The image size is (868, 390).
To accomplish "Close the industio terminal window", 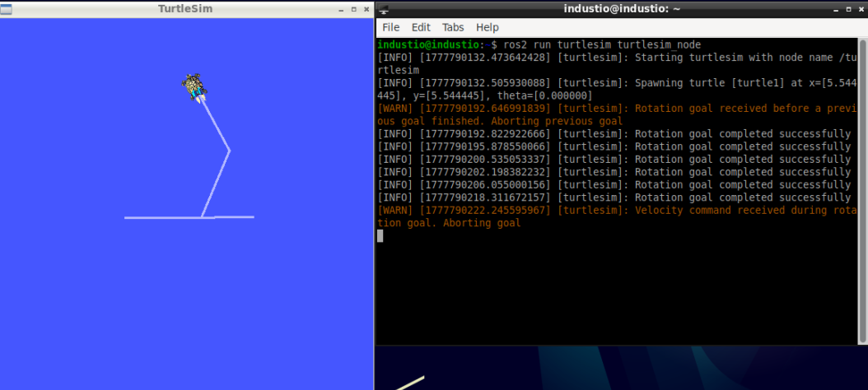I will (x=863, y=9).
